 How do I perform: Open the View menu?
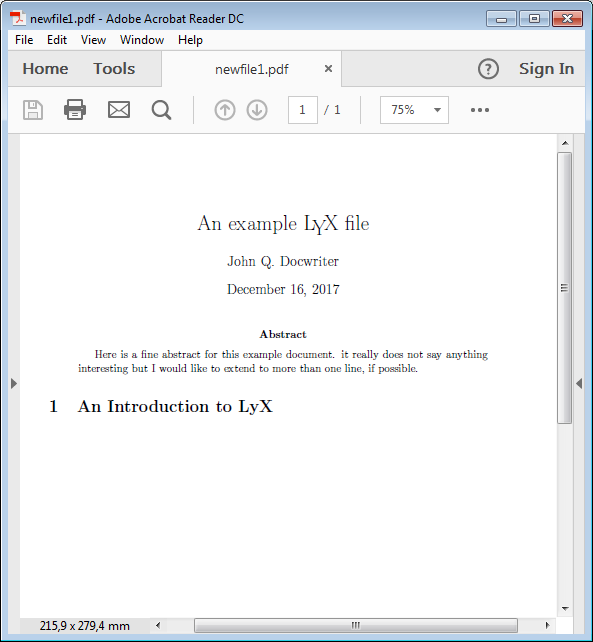[x=93, y=40]
